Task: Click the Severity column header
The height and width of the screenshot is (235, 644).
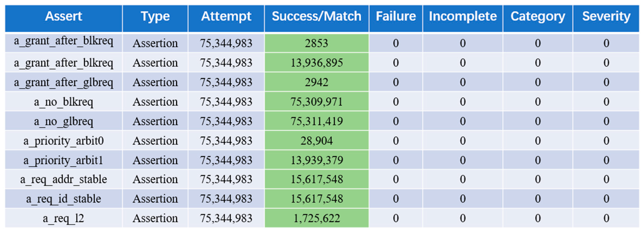Action: click(606, 17)
